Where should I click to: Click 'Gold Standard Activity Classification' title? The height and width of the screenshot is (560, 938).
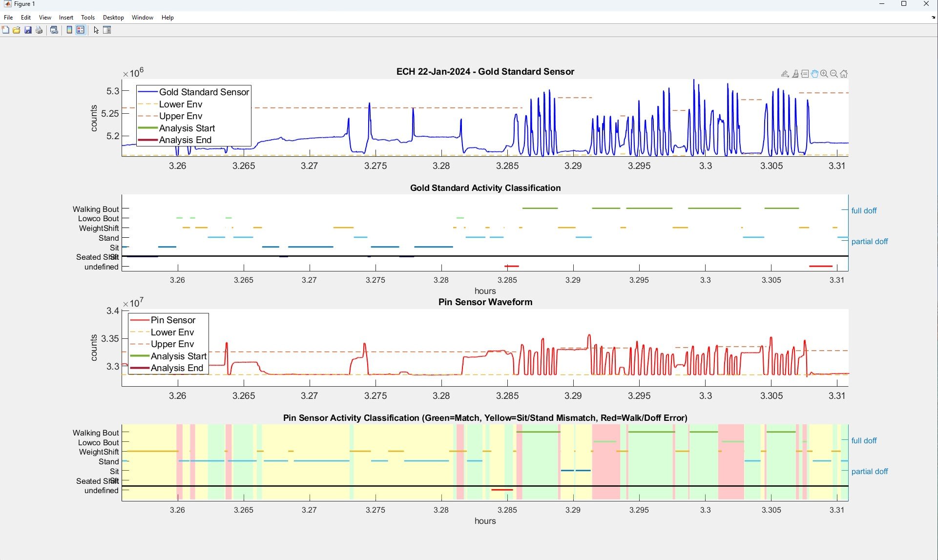[485, 188]
